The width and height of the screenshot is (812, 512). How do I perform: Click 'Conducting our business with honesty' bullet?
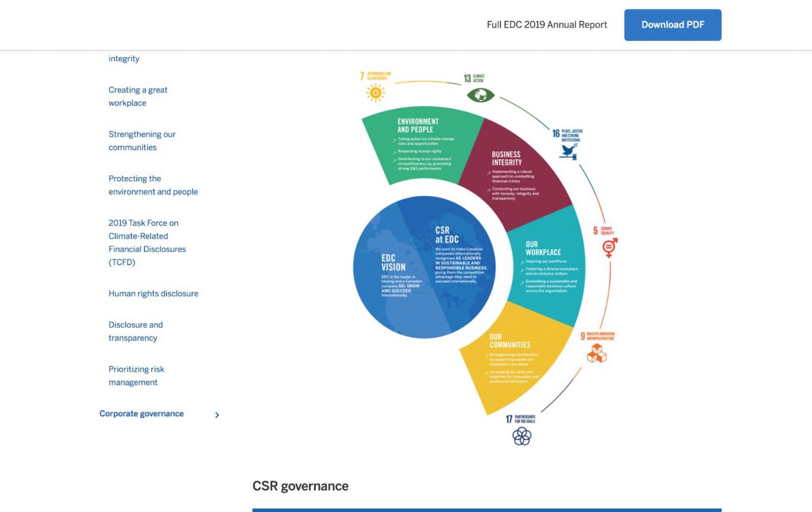coord(515,193)
